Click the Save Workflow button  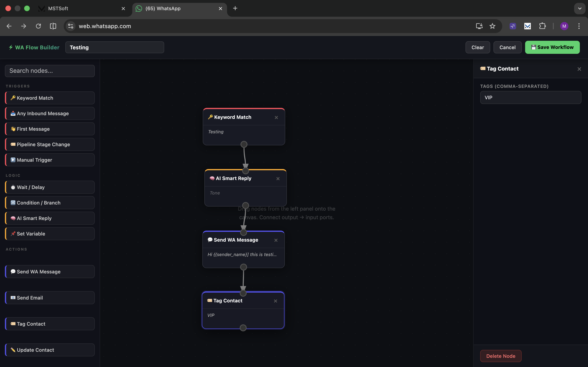552,47
